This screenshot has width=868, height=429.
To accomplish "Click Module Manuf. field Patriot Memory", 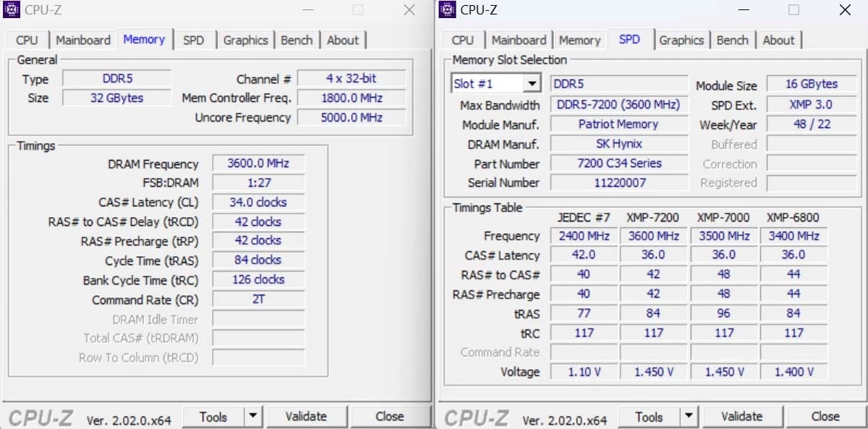I will 618,124.
